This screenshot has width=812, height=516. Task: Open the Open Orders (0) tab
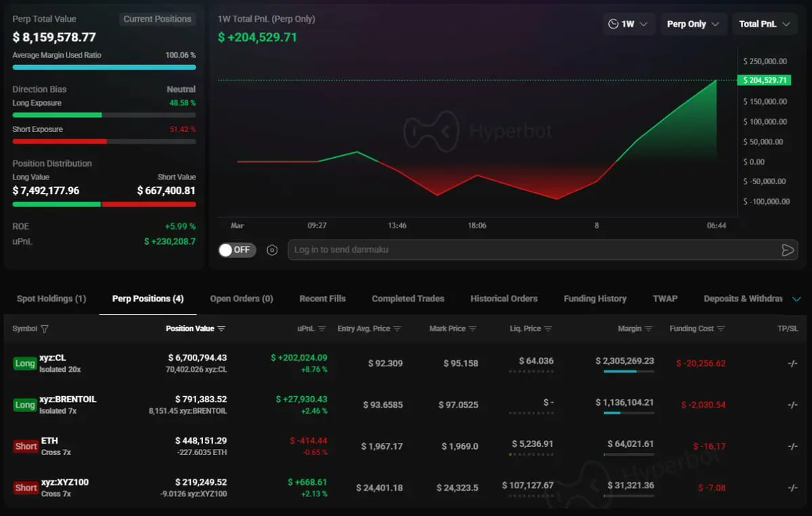242,299
